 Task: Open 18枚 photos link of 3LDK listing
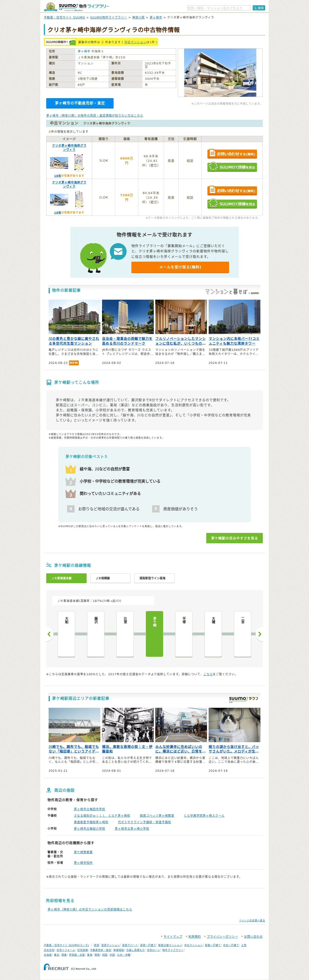point(58,176)
